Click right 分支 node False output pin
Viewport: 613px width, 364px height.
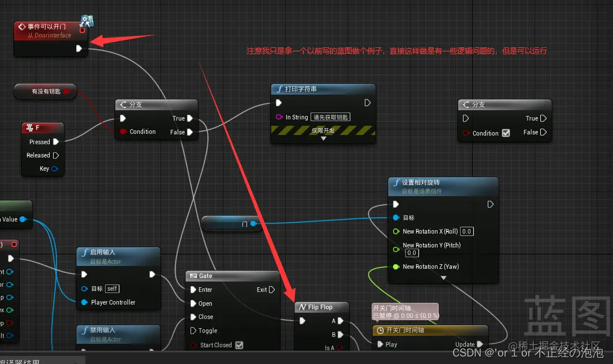(x=543, y=133)
